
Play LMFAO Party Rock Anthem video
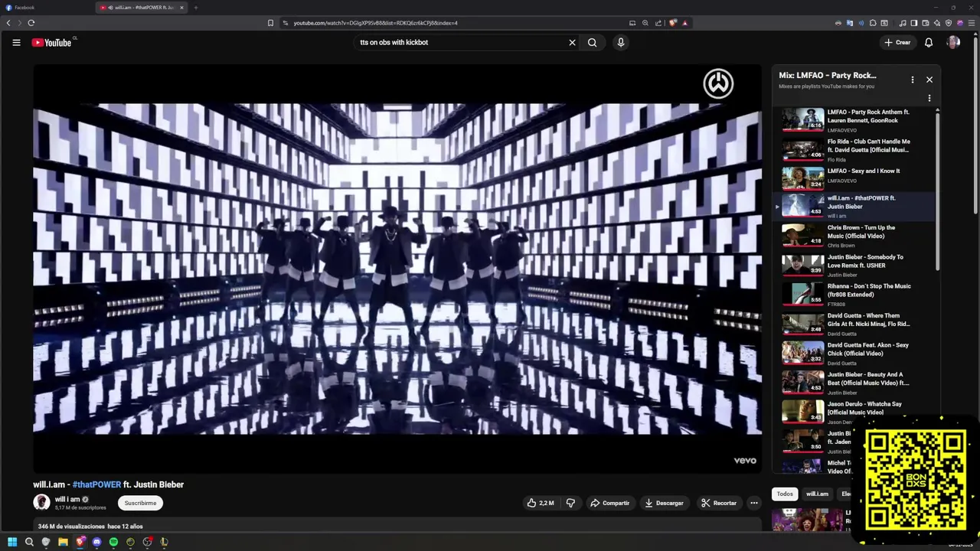(x=854, y=120)
